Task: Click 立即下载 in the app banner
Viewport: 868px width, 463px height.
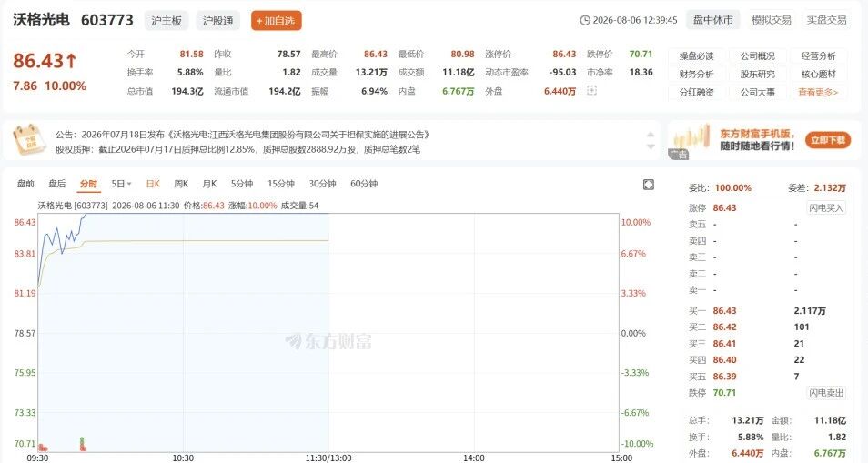Action: click(x=828, y=140)
